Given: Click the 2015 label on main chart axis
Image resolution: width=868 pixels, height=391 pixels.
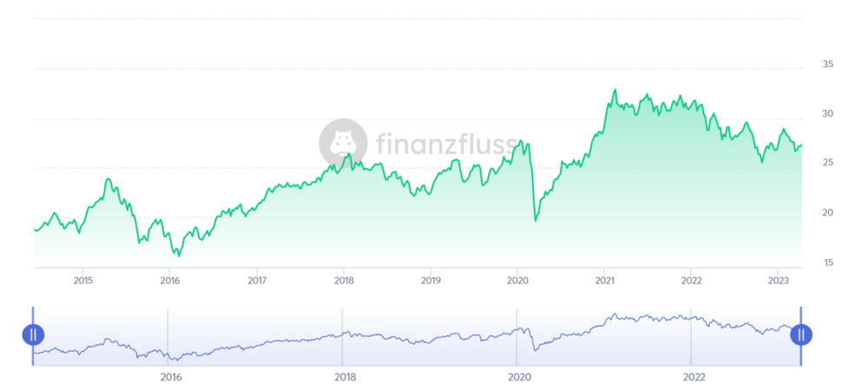Looking at the screenshot, I should 83,281.
